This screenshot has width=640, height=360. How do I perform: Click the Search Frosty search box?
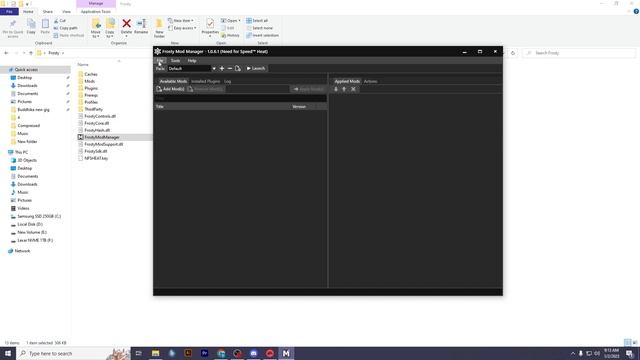579,53
